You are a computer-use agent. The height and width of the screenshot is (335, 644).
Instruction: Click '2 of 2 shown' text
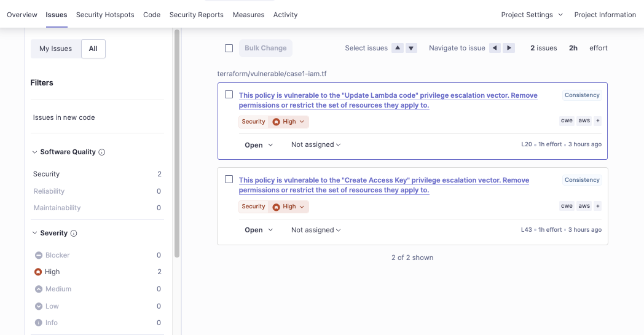point(412,258)
